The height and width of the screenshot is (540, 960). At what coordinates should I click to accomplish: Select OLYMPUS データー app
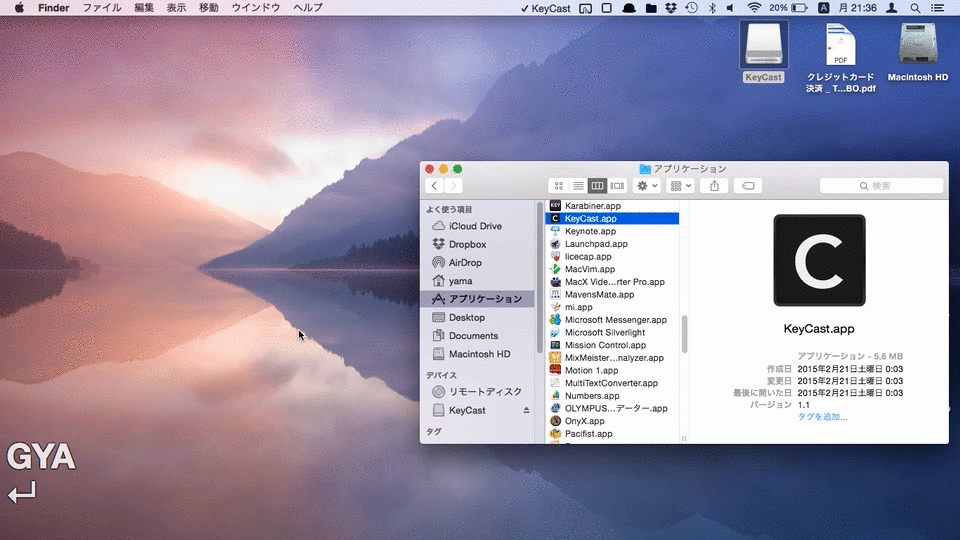612,408
